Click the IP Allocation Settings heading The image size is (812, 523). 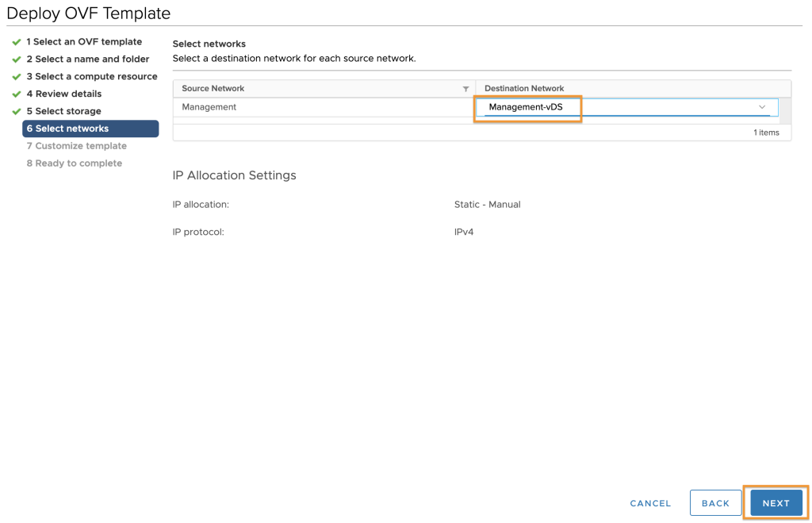[234, 175]
